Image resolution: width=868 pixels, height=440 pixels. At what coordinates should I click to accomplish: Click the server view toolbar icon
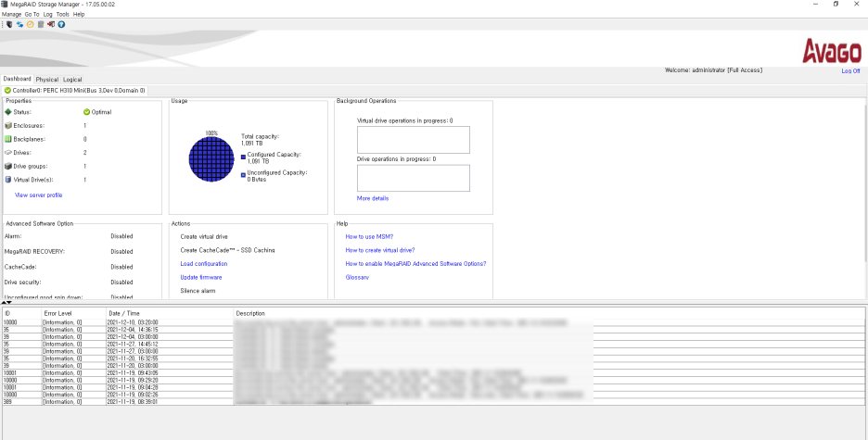point(9,24)
